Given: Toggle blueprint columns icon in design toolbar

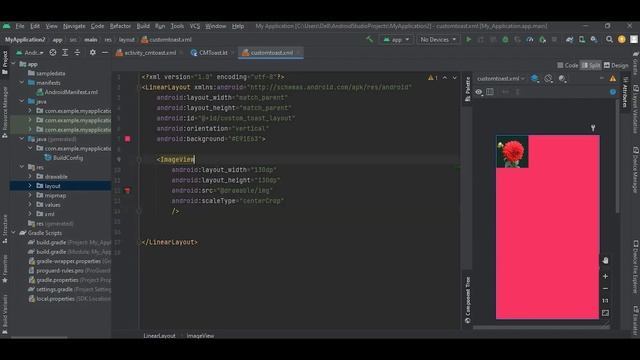Looking at the screenshot, I should coord(490,92).
